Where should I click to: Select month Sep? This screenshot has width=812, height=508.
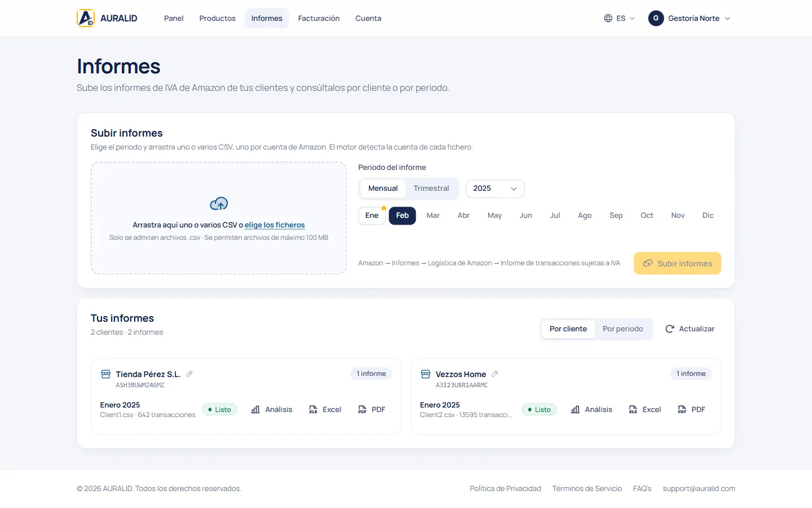(x=616, y=216)
